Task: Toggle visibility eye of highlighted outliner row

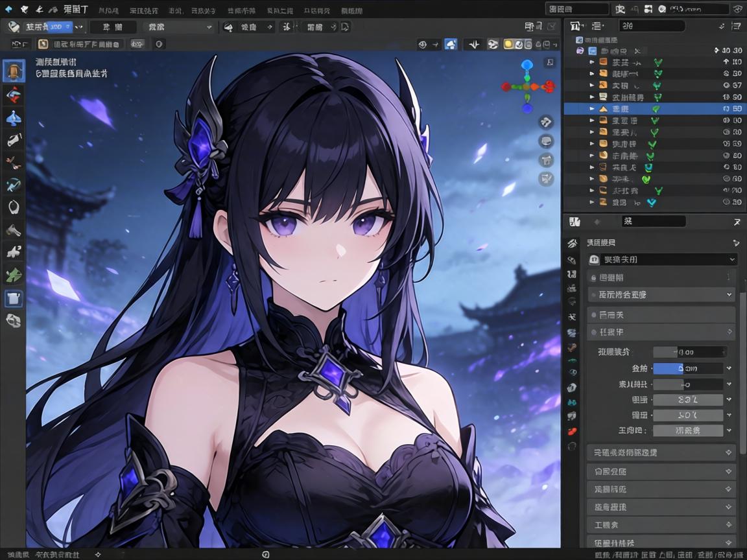Action: click(x=726, y=109)
